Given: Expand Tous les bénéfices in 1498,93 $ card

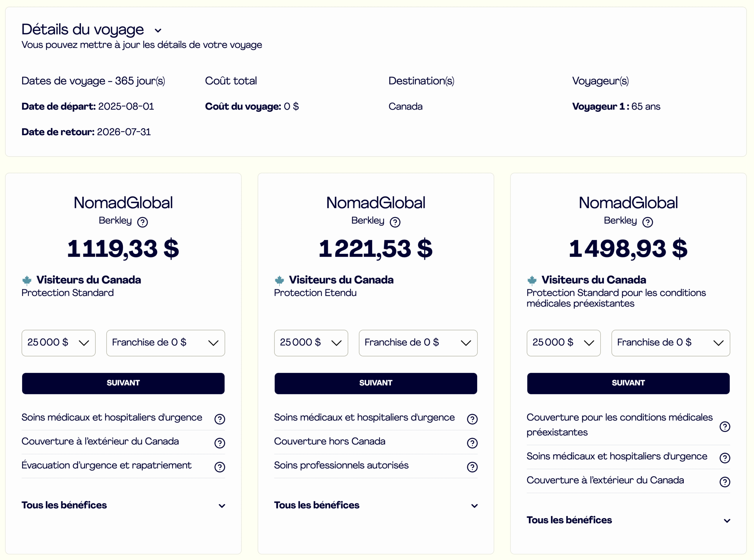Looking at the screenshot, I should 629,520.
